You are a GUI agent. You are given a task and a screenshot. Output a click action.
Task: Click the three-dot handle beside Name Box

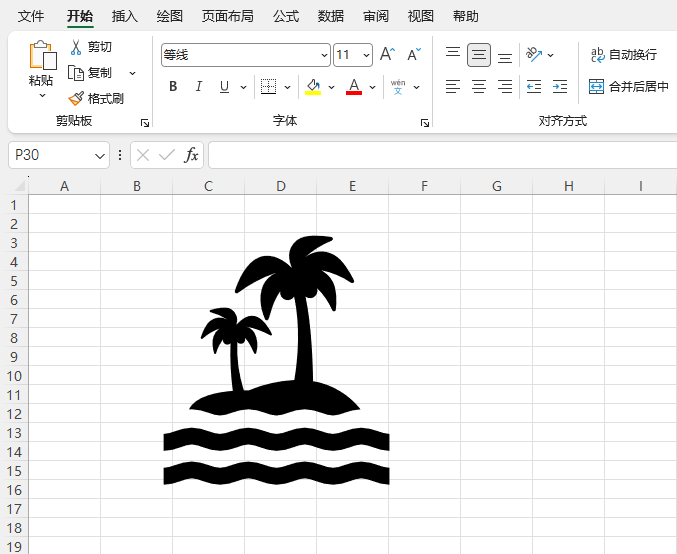tap(120, 155)
